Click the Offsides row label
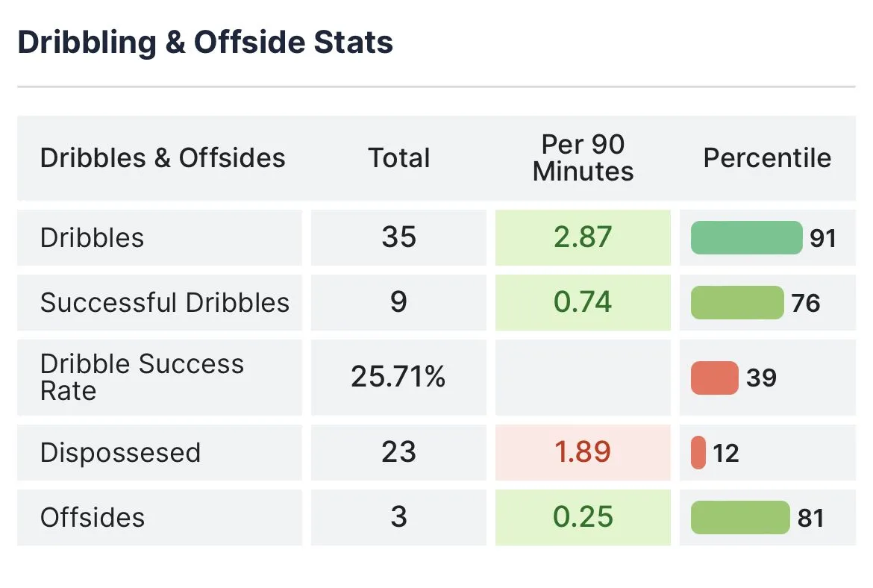Screen dimensions: 873x588 pos(93,518)
